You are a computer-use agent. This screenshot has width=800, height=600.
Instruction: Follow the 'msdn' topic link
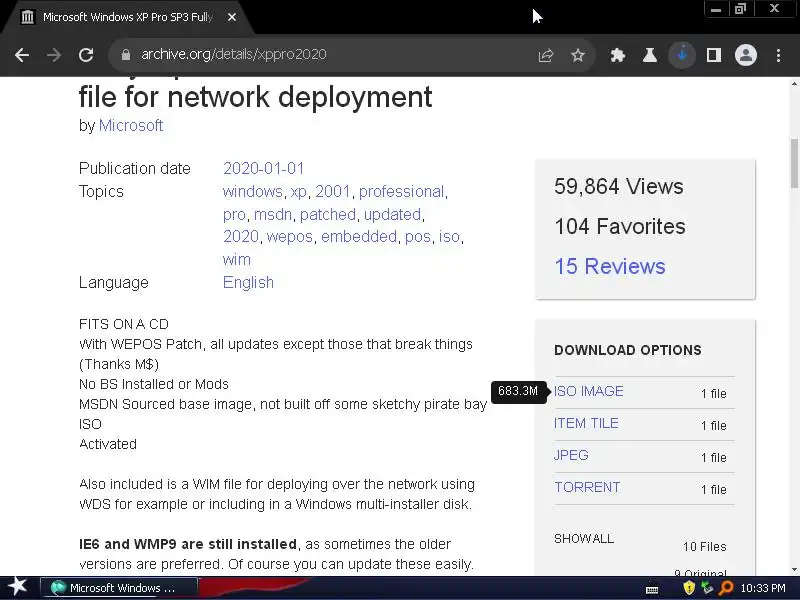(273, 214)
